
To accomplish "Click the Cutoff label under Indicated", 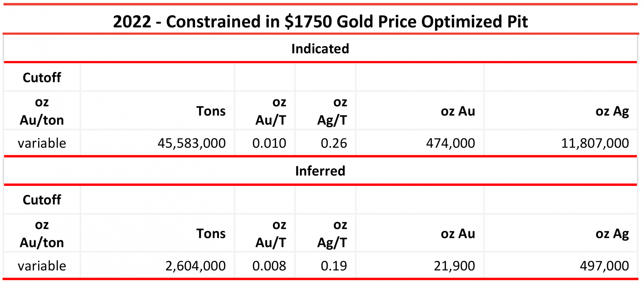I will (x=42, y=78).
